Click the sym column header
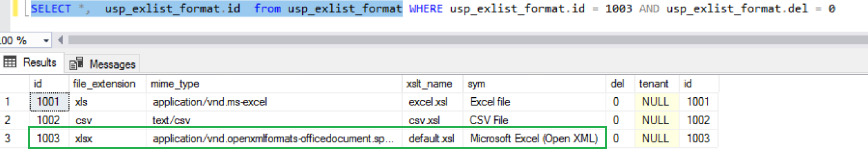 [x=476, y=84]
